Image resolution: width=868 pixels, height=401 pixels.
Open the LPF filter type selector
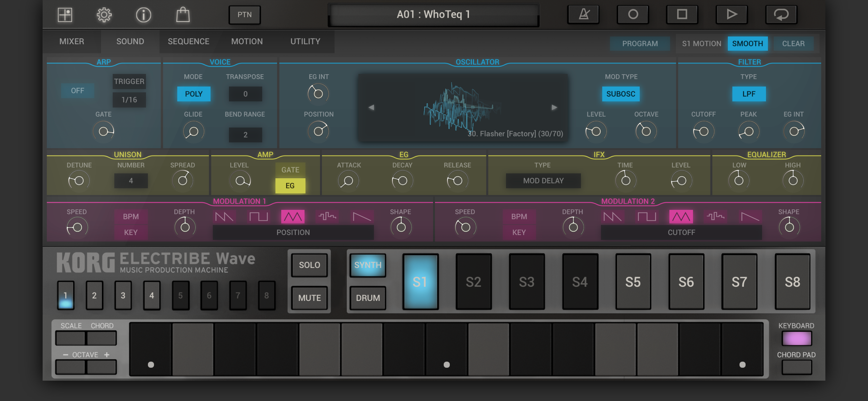tap(749, 94)
